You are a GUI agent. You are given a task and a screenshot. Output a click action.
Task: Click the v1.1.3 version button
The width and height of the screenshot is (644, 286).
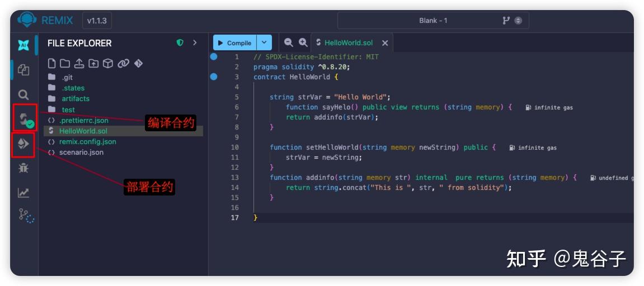click(97, 21)
